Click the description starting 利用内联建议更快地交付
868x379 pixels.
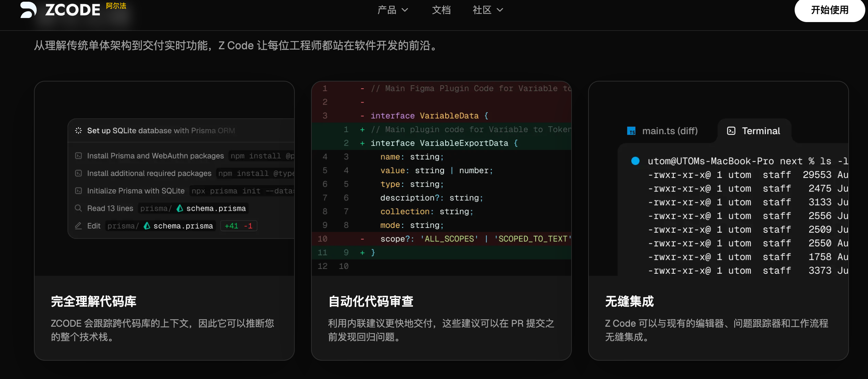(441, 330)
